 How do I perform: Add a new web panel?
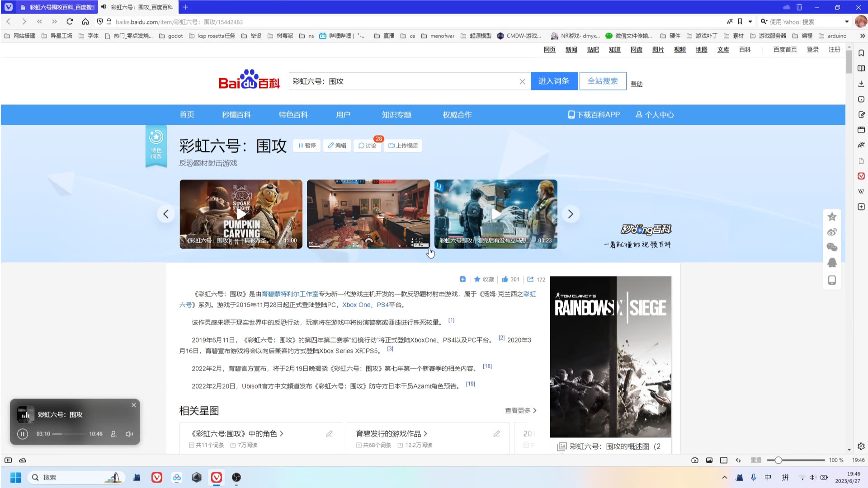coord(861,206)
